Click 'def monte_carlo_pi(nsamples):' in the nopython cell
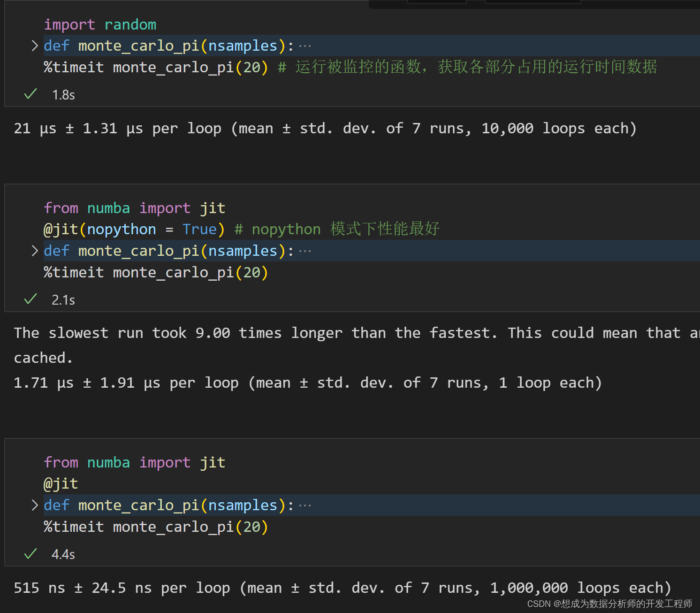The height and width of the screenshot is (613, 700). (169, 251)
